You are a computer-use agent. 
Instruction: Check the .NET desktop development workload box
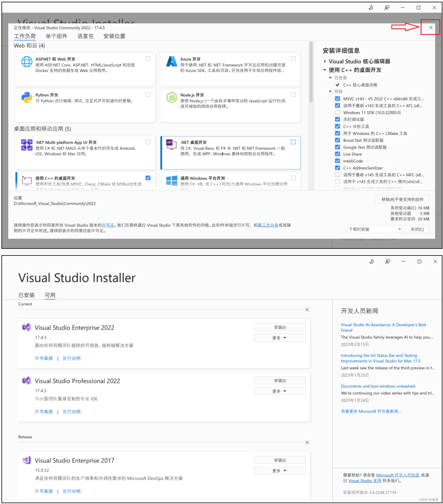(293, 142)
